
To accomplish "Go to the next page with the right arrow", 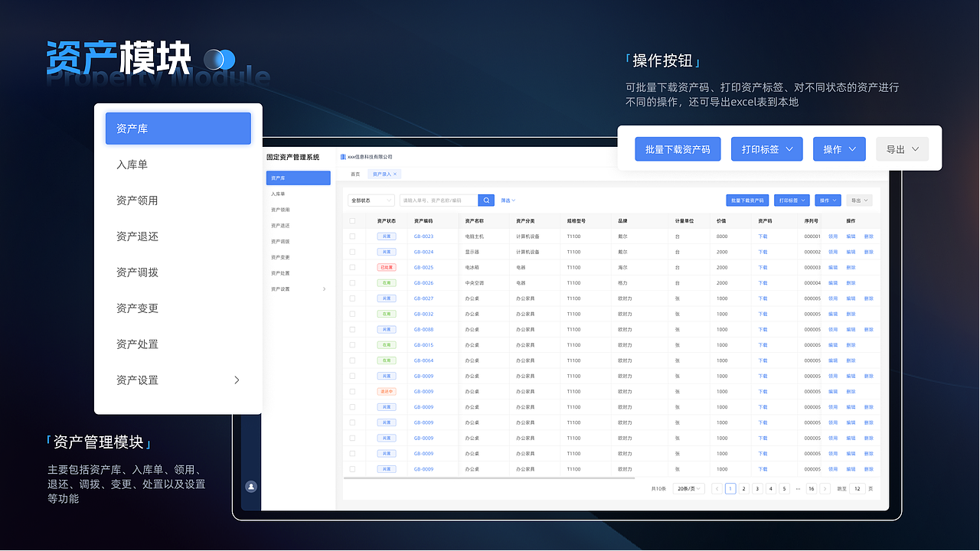I will [825, 488].
